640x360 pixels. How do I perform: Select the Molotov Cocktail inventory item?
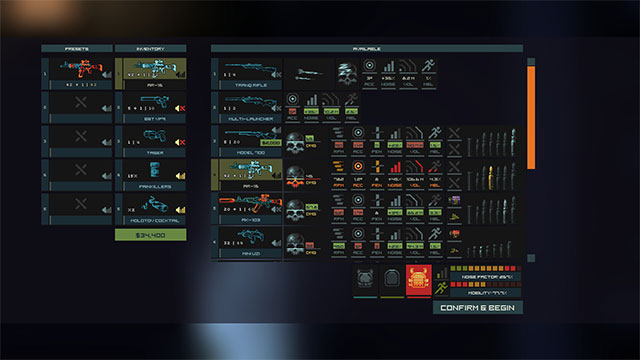[151, 209]
